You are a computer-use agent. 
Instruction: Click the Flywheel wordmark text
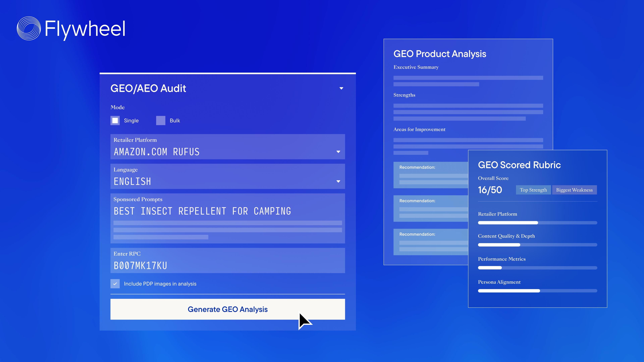[85, 29]
